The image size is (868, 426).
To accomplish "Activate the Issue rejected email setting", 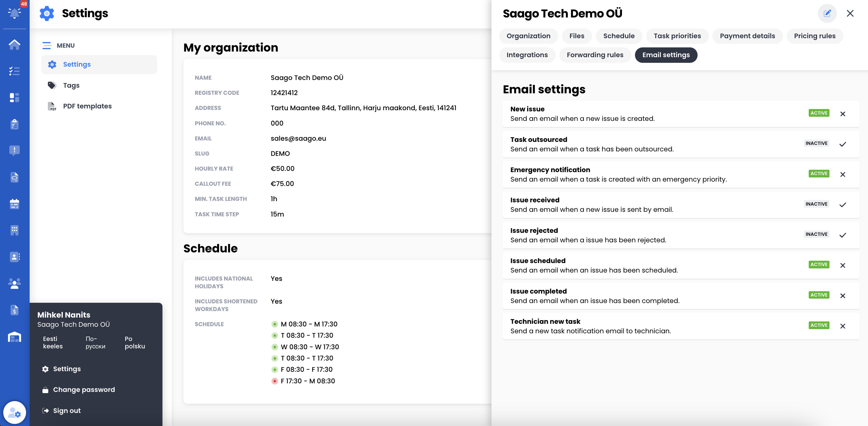I will point(843,235).
